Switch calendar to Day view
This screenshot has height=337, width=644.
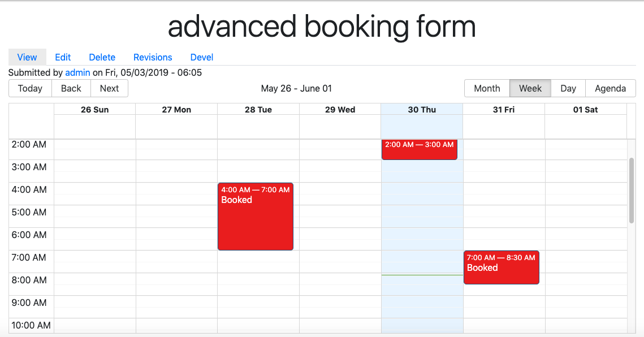tap(568, 88)
